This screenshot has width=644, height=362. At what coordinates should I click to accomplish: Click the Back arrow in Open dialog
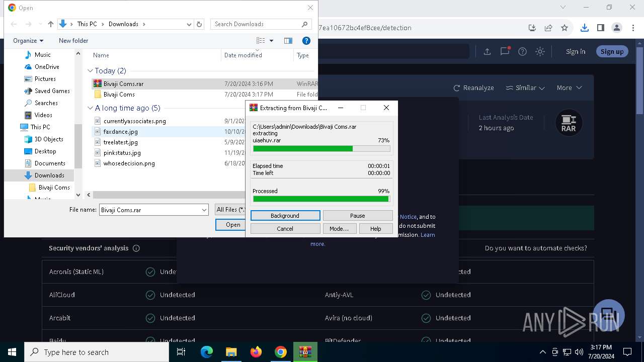click(14, 24)
